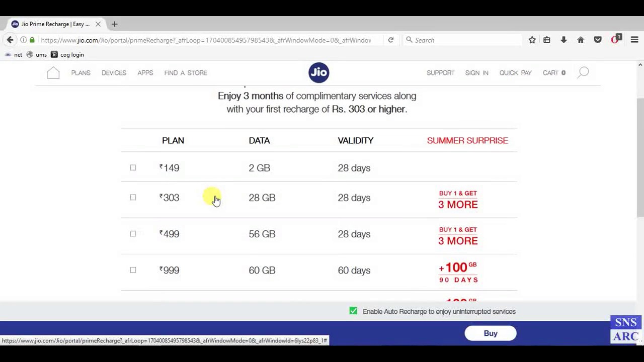This screenshot has height=362, width=644.
Task: Open the PLANS menu
Action: [x=81, y=73]
